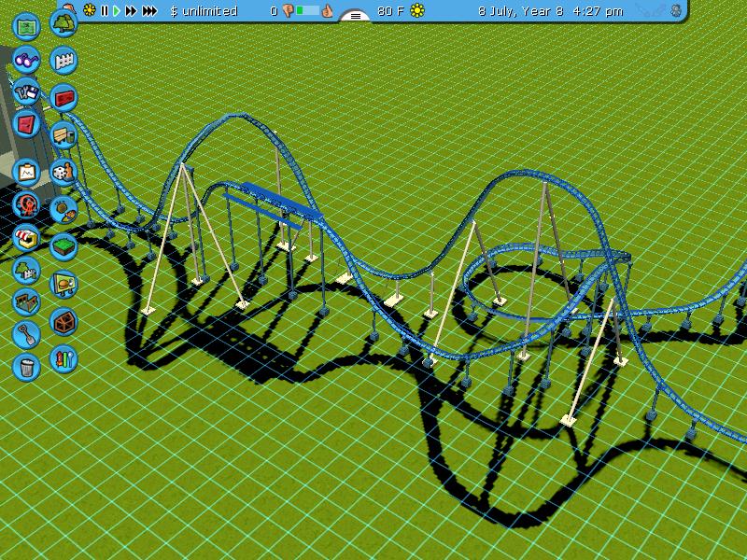Select the red wall building tool
This screenshot has width=747, height=560.
click(x=63, y=97)
